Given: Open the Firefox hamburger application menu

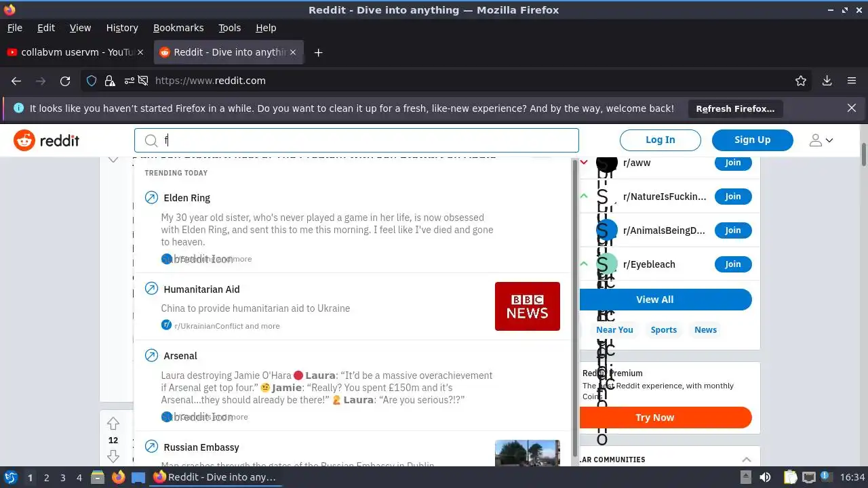Looking at the screenshot, I should coord(852,81).
